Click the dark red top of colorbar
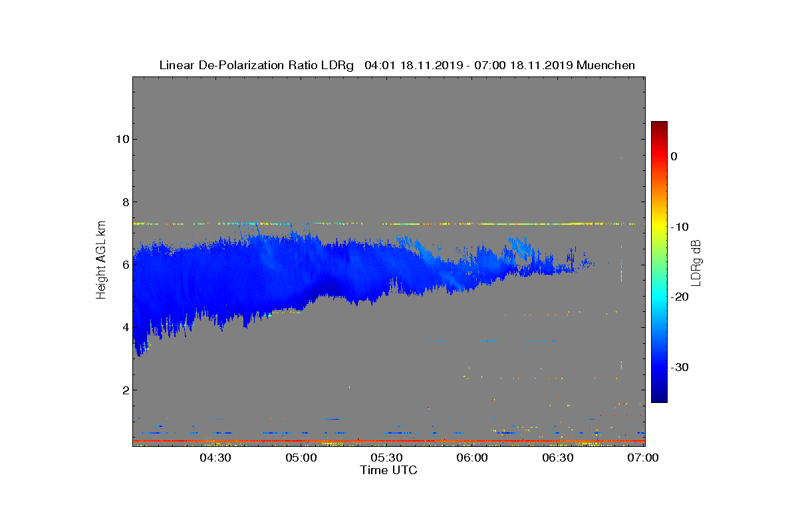Viewport: 798px width, 532px height. pos(659,125)
